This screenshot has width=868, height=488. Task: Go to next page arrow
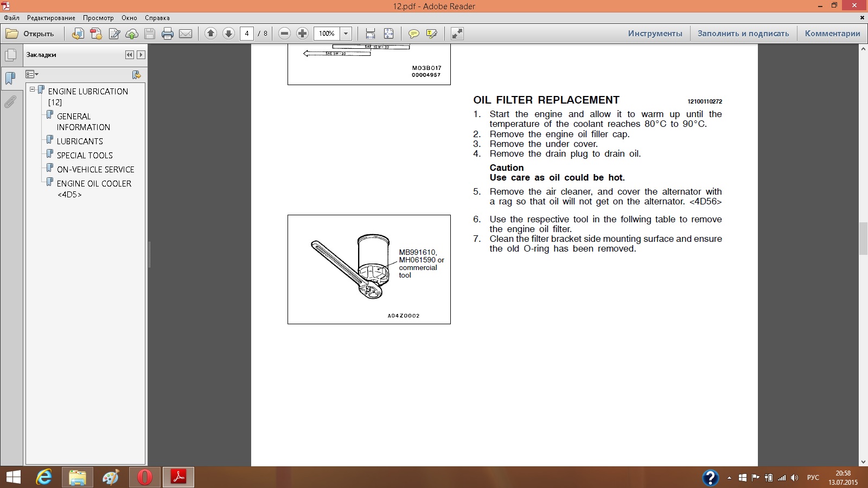tap(228, 34)
